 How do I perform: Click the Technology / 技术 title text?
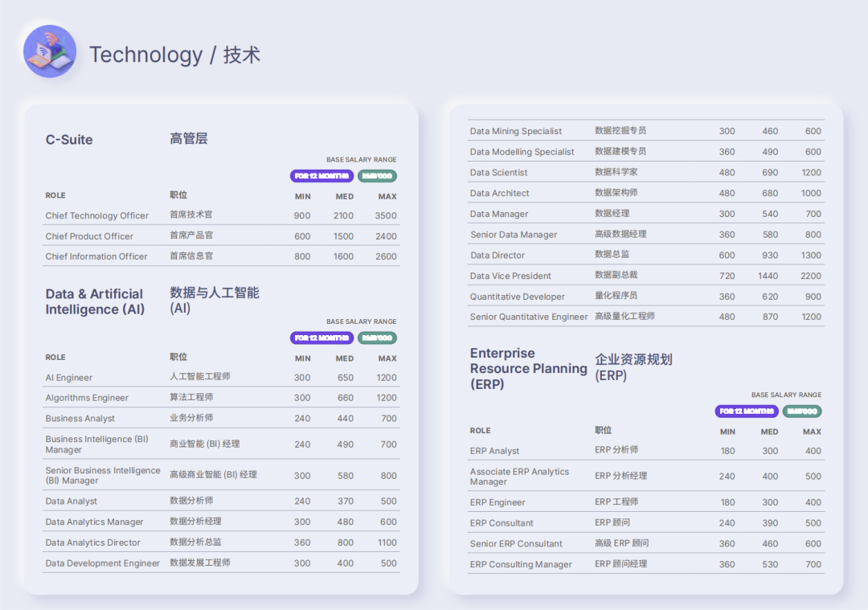pos(176,55)
